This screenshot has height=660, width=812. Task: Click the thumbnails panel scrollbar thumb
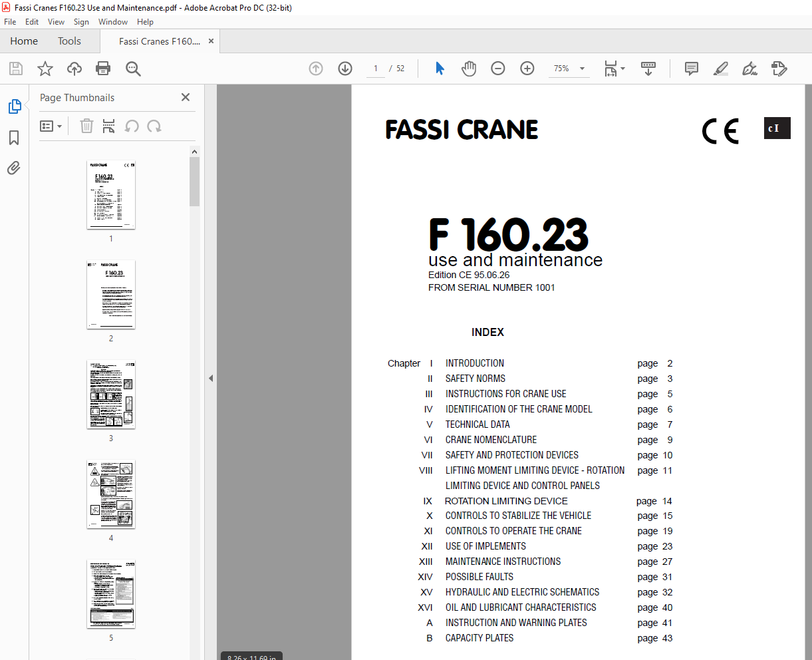pyautogui.click(x=194, y=182)
